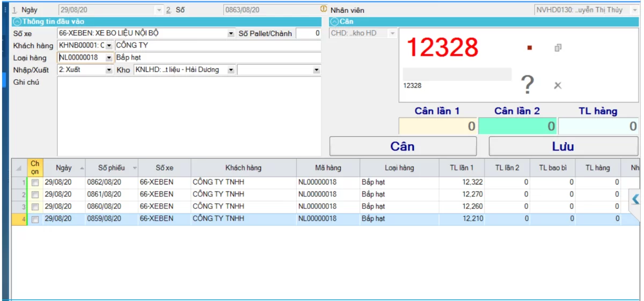The image size is (644, 301).
Task: Click the orange info icon beside Số
Action: coord(324,9)
